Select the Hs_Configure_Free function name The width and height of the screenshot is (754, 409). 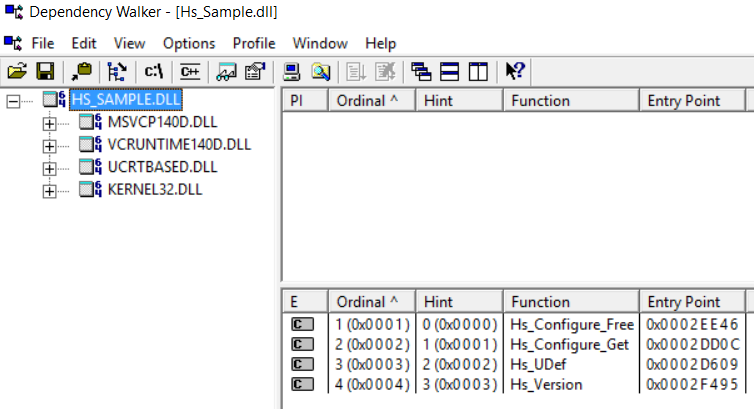click(572, 325)
